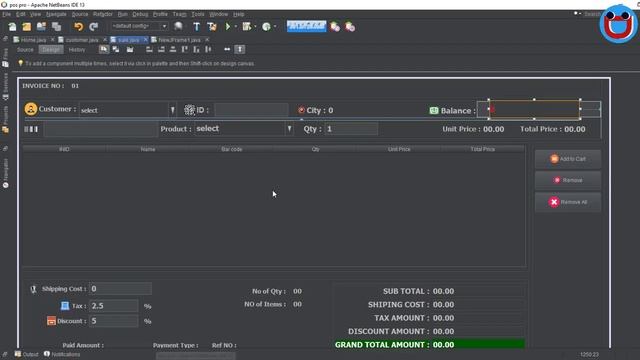Click the Open Project toolbar icon
This screenshot has height=360, width=640.
pos(41,27)
